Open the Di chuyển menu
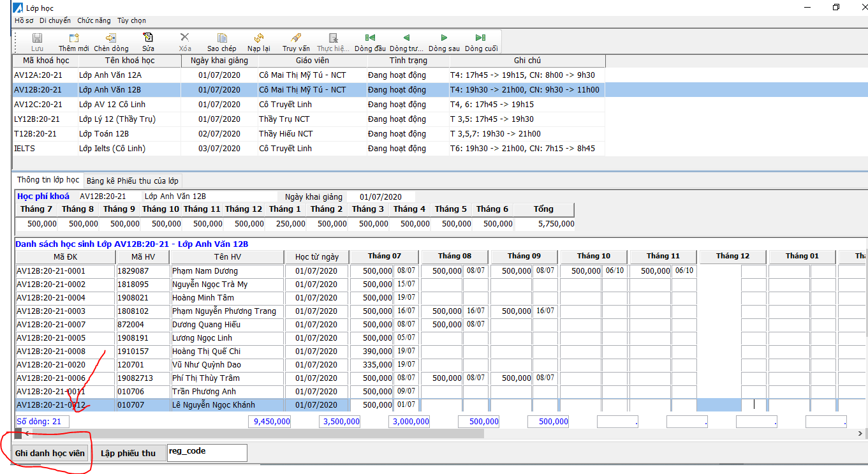Screen dimensions: 868x474 (x=55, y=20)
